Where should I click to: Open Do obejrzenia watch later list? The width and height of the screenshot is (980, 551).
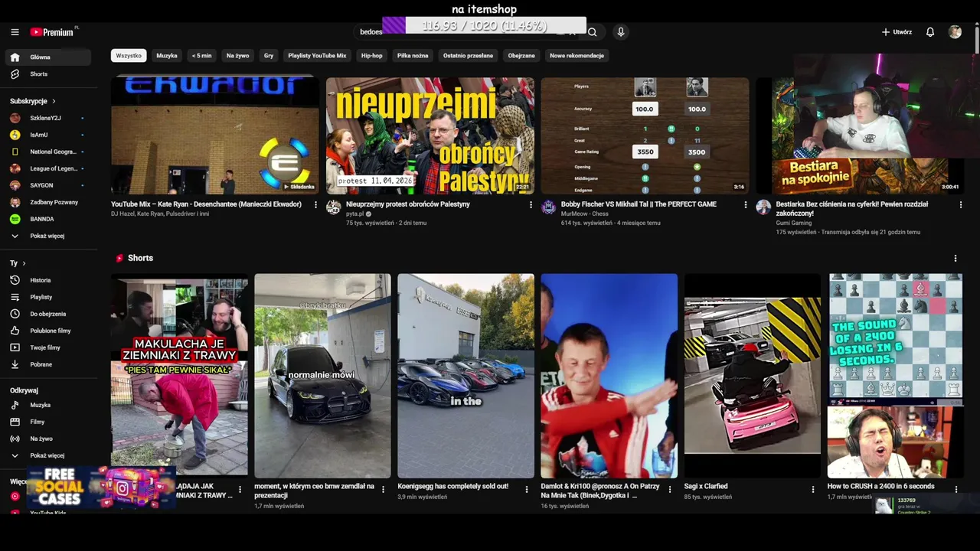point(48,314)
